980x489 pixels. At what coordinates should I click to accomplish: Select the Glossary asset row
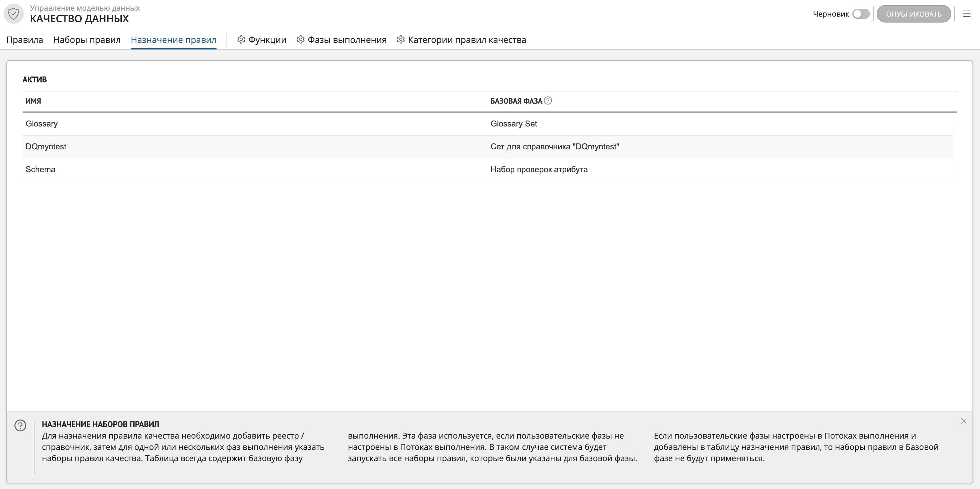pos(487,124)
